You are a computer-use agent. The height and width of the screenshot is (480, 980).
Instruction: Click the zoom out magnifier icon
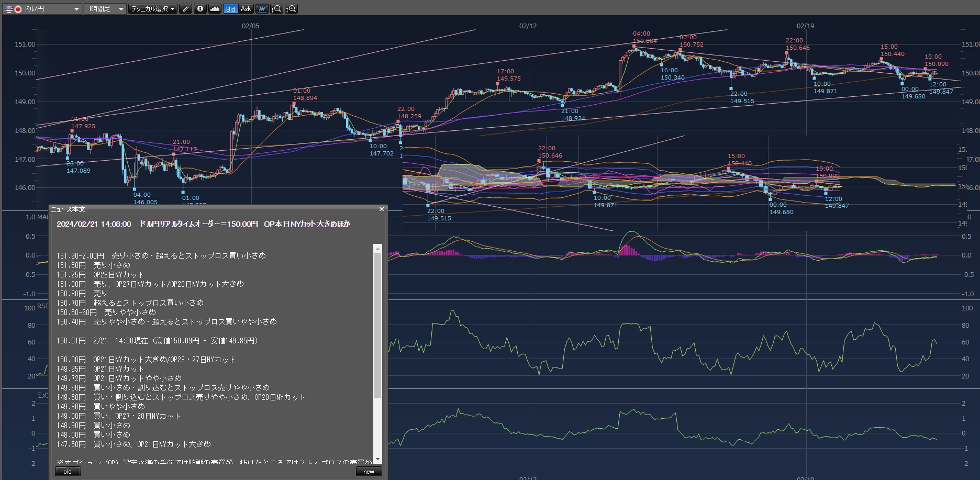point(276,9)
